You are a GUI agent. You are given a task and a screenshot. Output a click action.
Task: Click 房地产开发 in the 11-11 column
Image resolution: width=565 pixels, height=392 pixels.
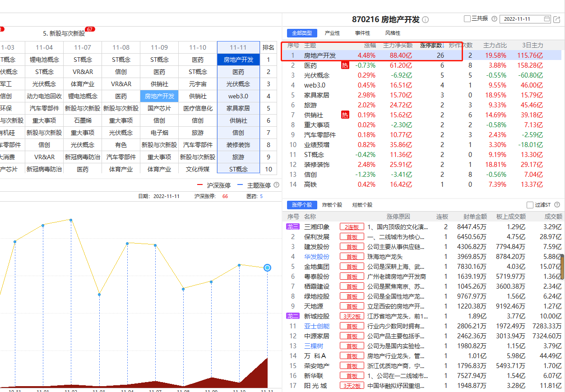coord(238,60)
